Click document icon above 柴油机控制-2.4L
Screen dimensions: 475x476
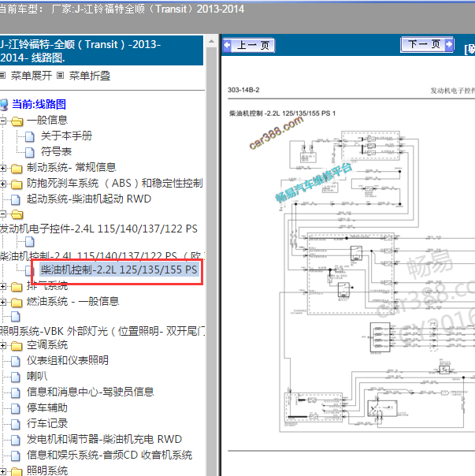[29, 242]
